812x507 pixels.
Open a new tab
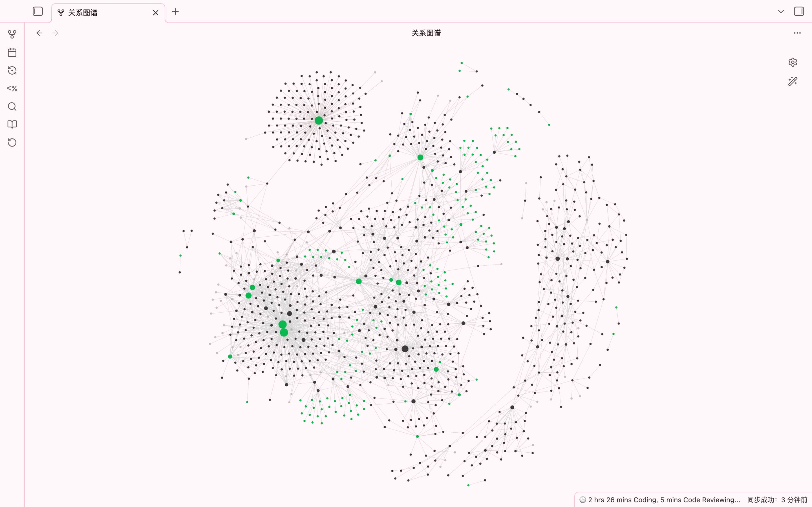click(x=175, y=12)
